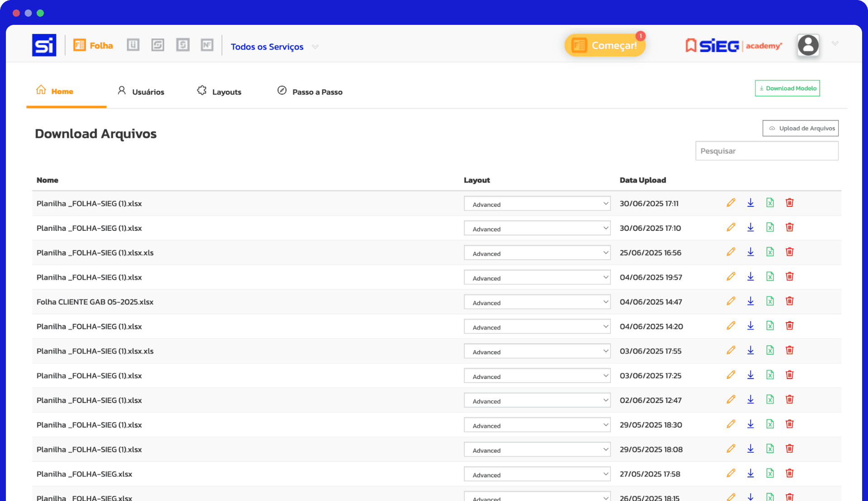Export Folha CLIENTE GAB file to Excel
Image resolution: width=868 pixels, height=501 pixels.
[770, 301]
